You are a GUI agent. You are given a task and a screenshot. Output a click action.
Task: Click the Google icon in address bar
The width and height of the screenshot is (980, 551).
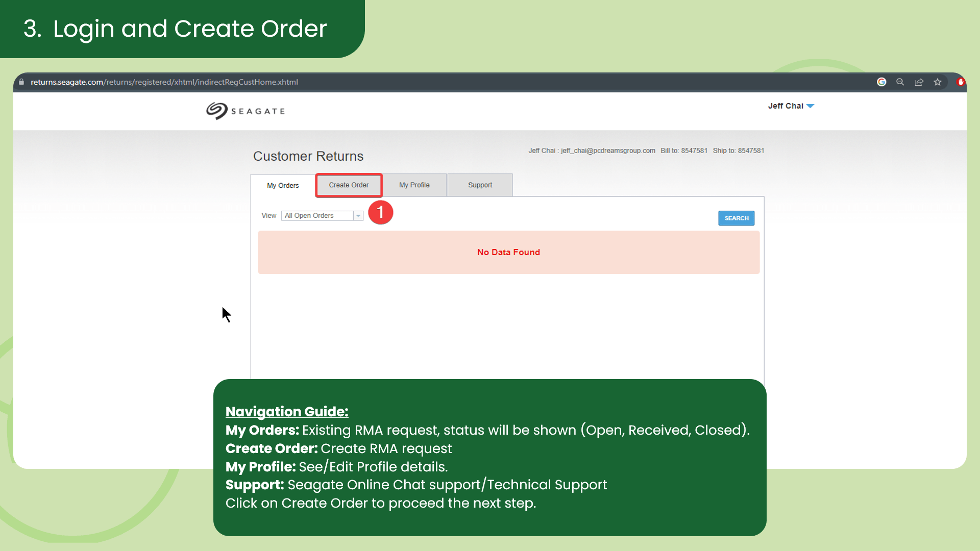pos(881,82)
